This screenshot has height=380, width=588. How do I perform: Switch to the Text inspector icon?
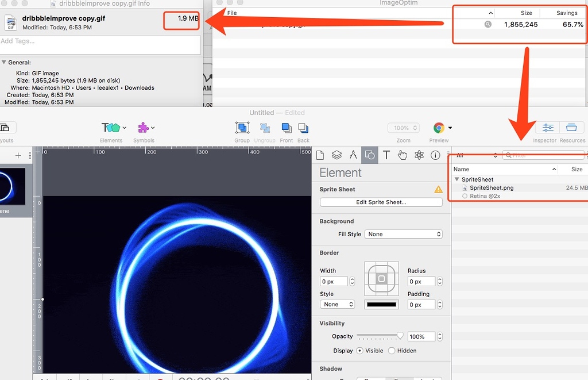click(386, 155)
